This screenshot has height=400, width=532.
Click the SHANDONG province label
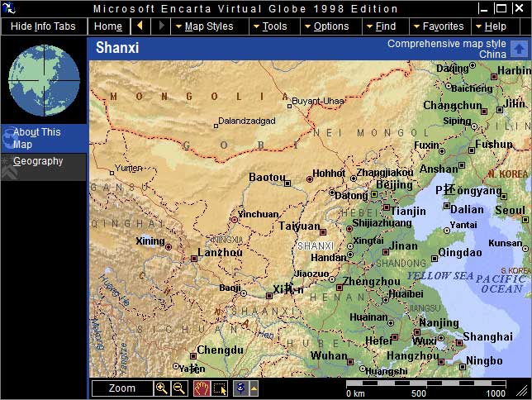tap(401, 263)
